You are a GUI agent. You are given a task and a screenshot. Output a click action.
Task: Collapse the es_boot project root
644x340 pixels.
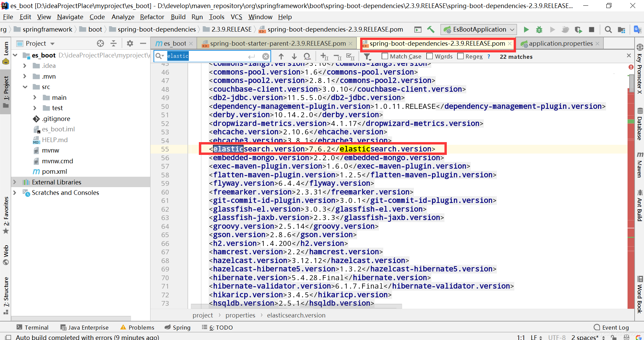coord(15,55)
